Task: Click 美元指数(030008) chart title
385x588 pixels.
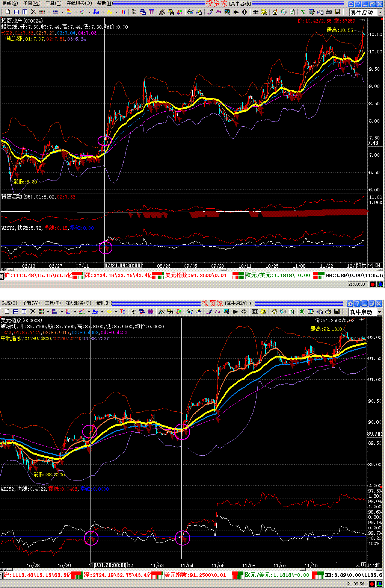Action: (x=21, y=320)
